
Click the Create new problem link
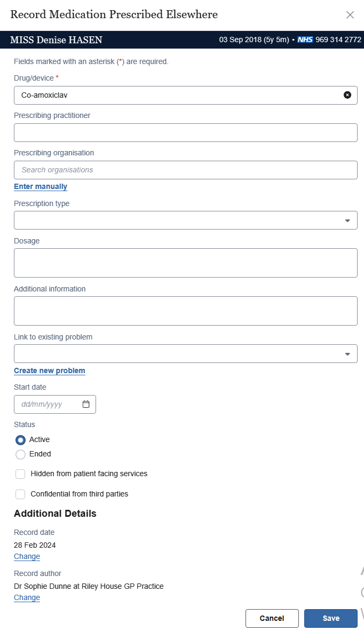49,371
